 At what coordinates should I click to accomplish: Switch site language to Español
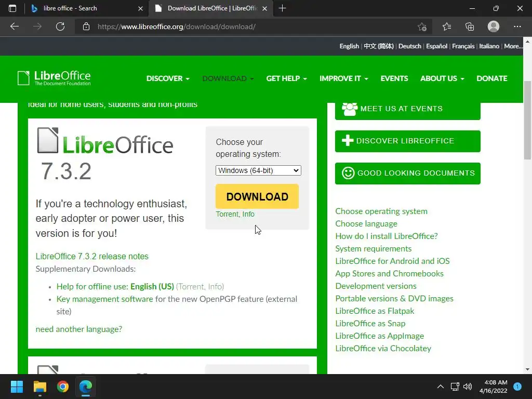tap(436, 46)
